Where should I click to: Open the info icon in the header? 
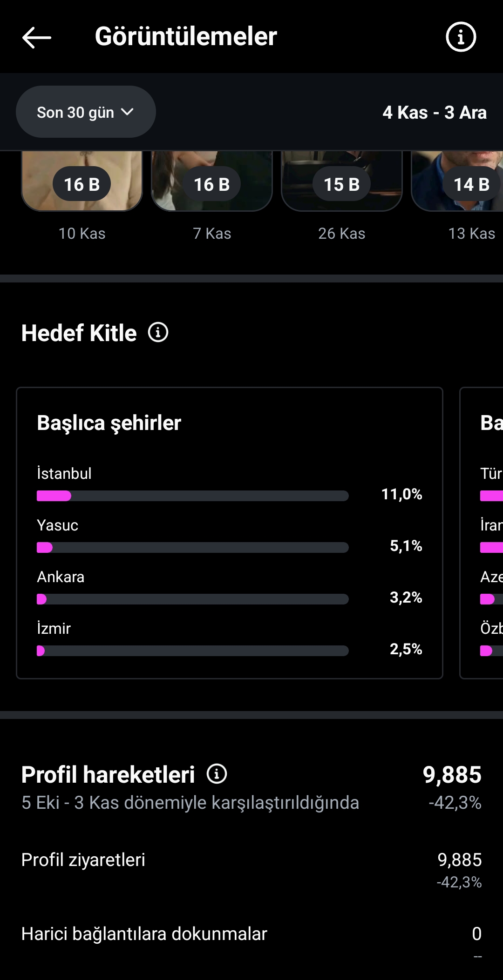461,37
